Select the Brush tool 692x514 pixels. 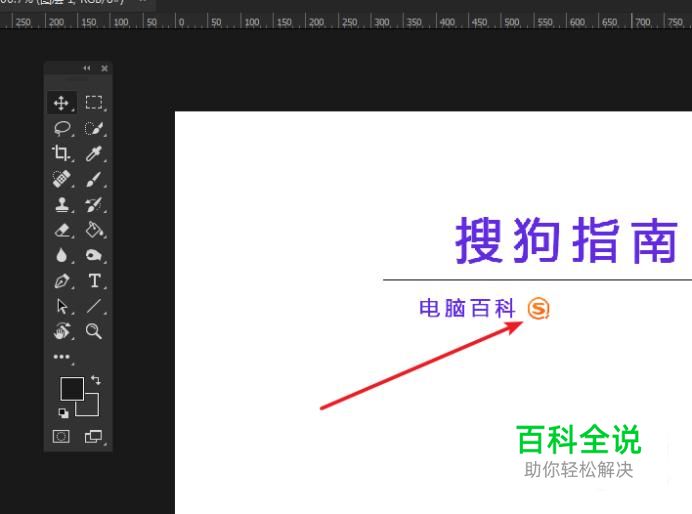(x=94, y=179)
